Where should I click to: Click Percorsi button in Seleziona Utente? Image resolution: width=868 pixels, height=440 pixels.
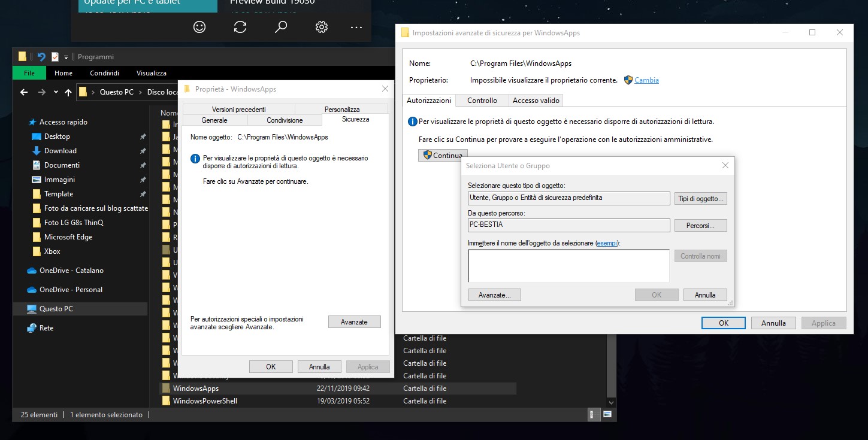(x=701, y=226)
